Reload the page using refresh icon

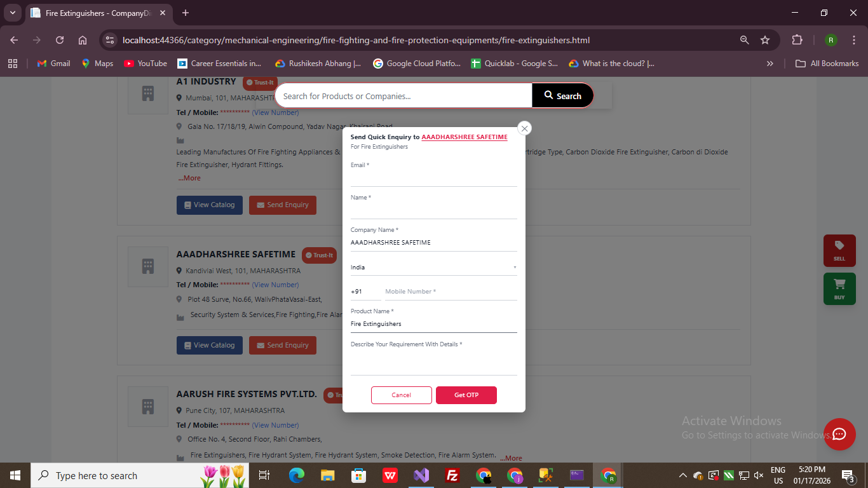pos(60,40)
